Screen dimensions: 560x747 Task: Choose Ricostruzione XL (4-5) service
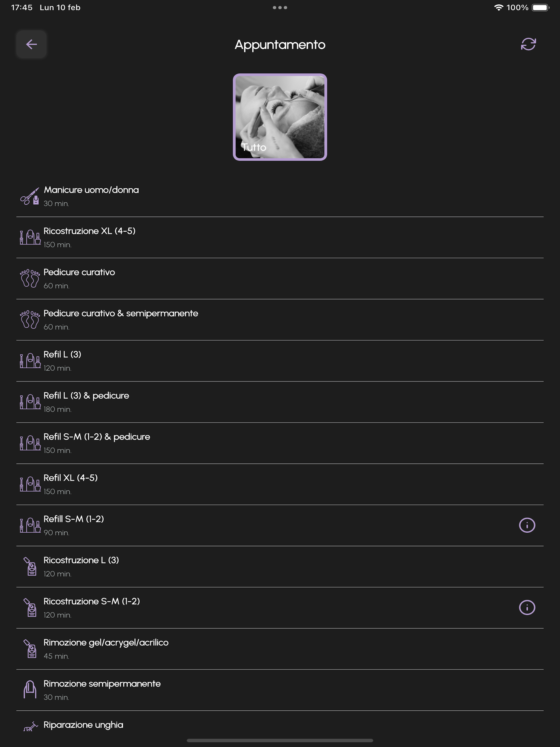pyautogui.click(x=280, y=237)
